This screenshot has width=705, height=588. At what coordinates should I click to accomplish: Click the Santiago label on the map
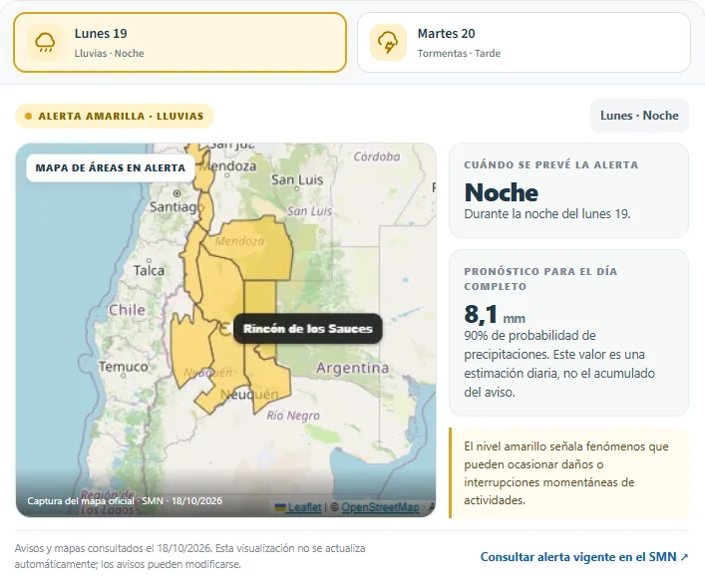coord(176,206)
